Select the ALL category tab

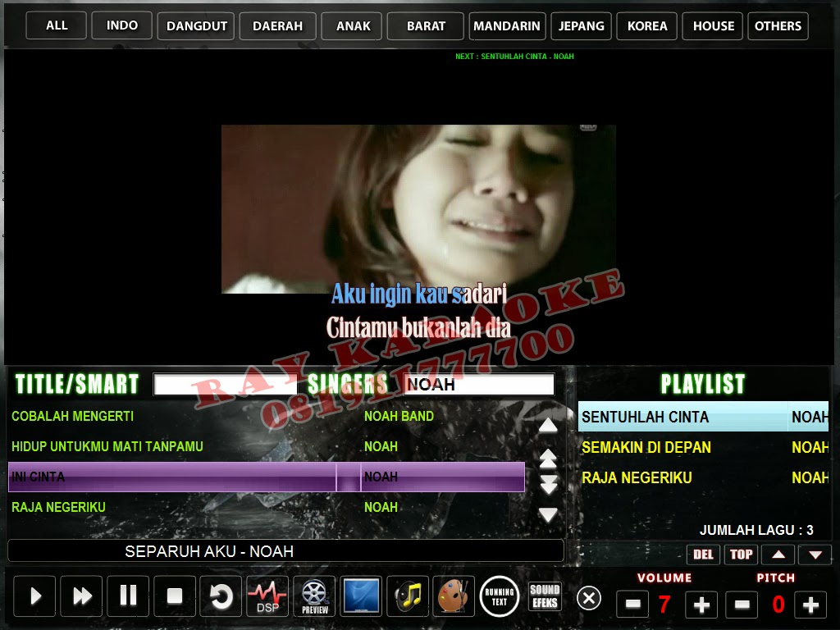57,25
